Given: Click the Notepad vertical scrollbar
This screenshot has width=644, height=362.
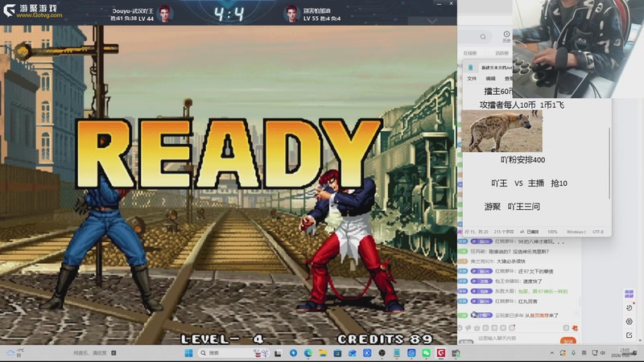Looking at the screenshot, I should (609, 163).
